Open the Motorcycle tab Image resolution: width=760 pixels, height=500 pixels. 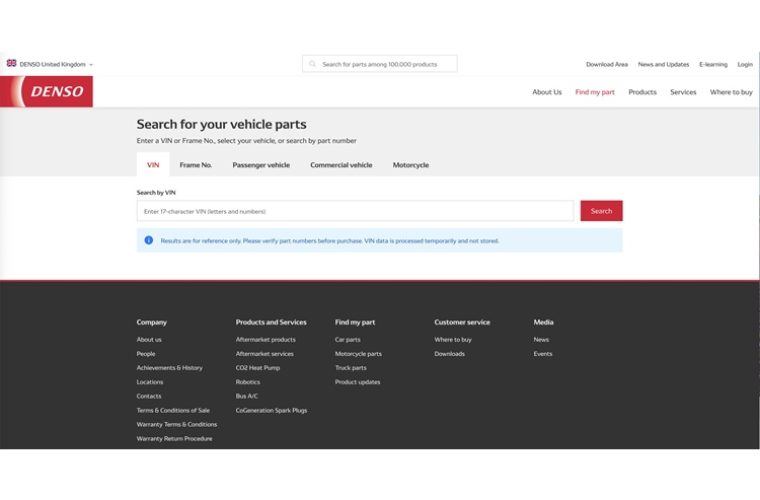tap(411, 165)
